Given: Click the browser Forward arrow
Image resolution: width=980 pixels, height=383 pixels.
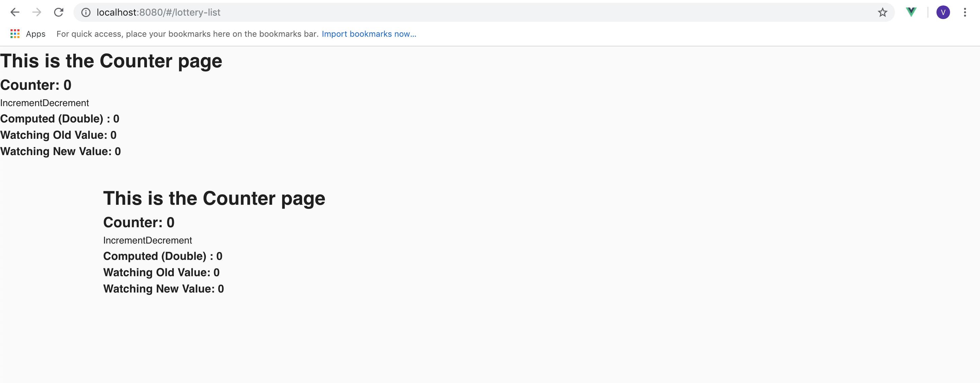Looking at the screenshot, I should pyautogui.click(x=37, y=12).
